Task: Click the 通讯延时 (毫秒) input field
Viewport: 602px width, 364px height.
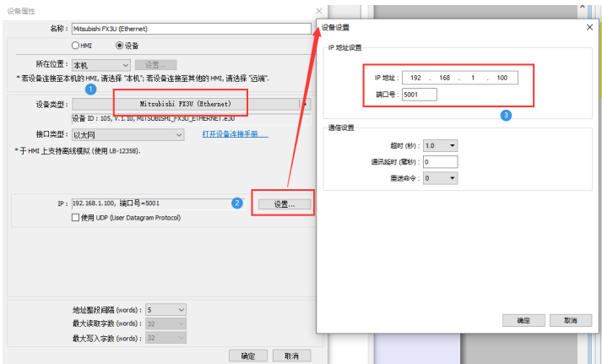Action: (441, 162)
